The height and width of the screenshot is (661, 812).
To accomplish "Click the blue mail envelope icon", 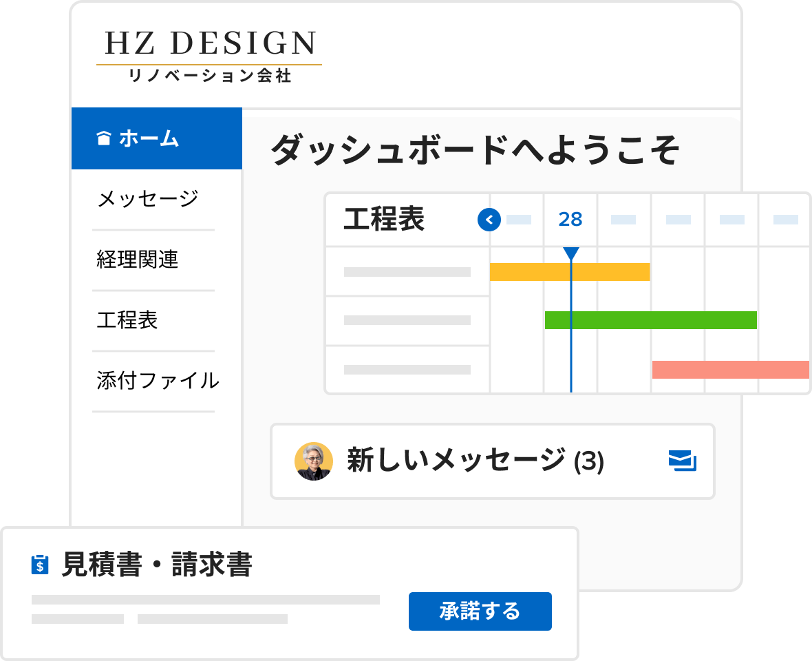I will tap(683, 461).
